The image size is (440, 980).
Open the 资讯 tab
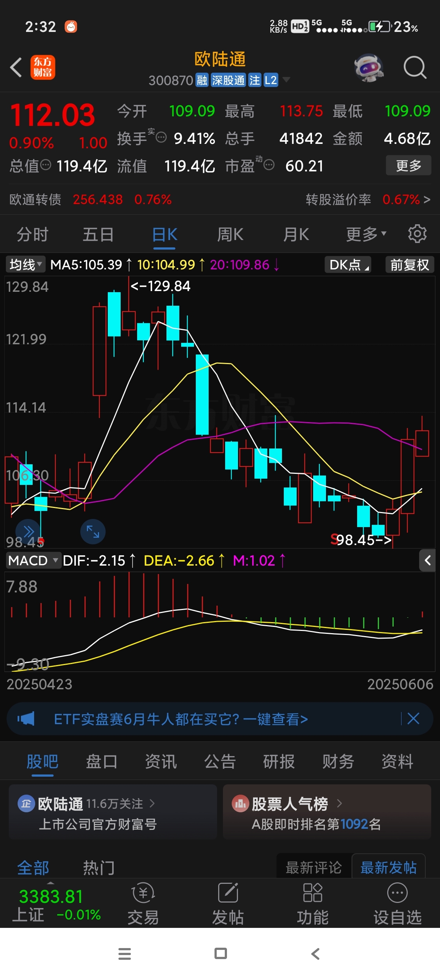point(161,761)
